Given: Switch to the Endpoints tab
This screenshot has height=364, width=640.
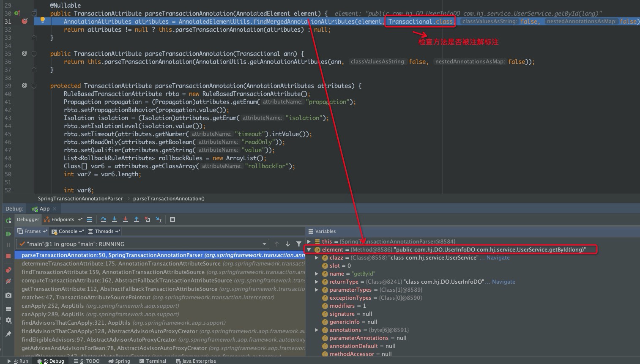Looking at the screenshot, I should (x=63, y=219).
